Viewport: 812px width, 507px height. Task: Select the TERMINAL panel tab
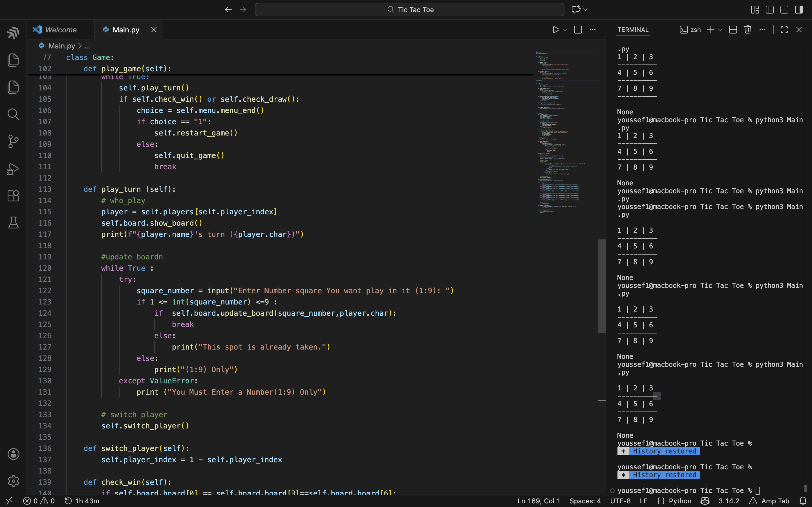coord(633,30)
